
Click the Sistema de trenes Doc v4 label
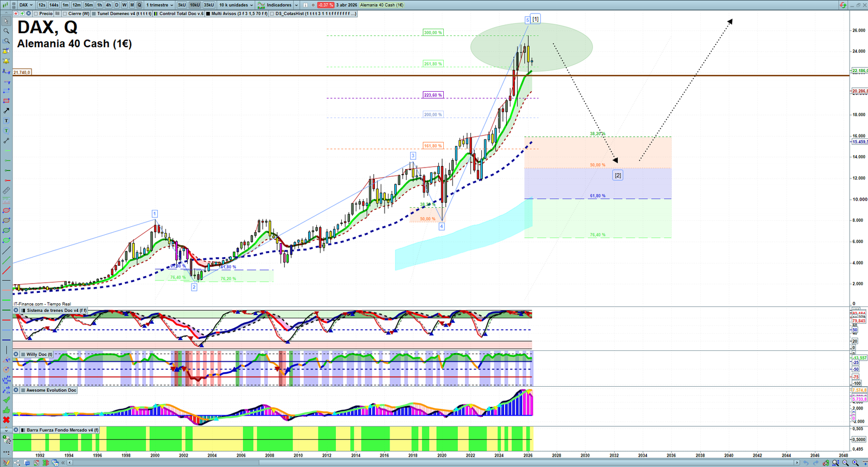[x=56, y=310]
